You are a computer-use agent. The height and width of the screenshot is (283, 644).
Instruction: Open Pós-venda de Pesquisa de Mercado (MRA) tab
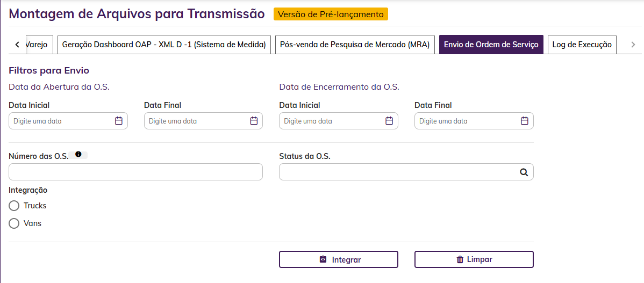point(355,44)
